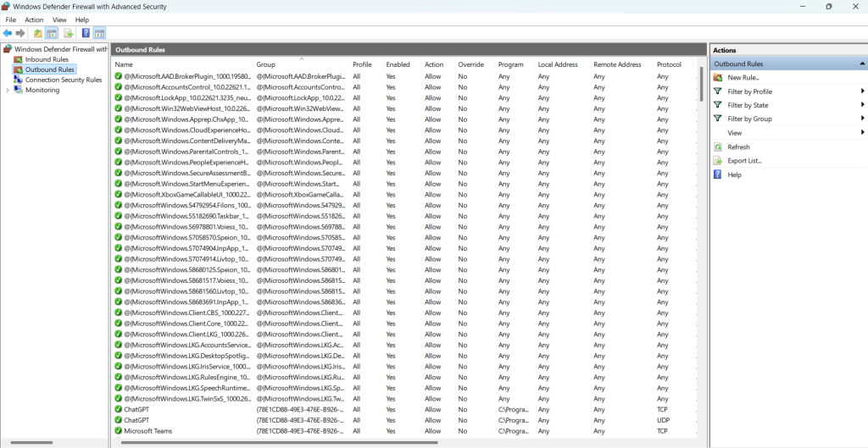Click green check icon of AAD.BrokerPlugin rule

click(x=118, y=76)
